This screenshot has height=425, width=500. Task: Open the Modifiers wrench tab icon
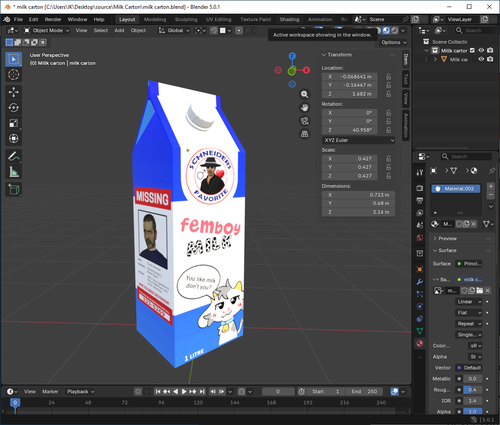point(420,282)
